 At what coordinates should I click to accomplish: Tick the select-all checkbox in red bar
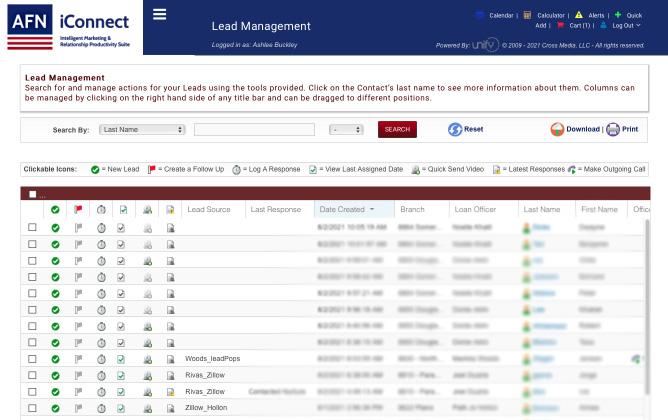click(x=32, y=194)
